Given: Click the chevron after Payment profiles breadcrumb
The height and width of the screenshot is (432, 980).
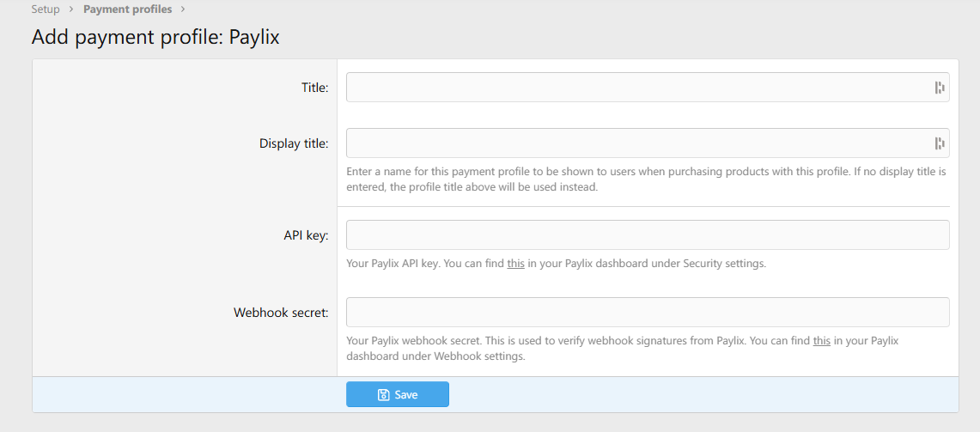Looking at the screenshot, I should click(183, 9).
